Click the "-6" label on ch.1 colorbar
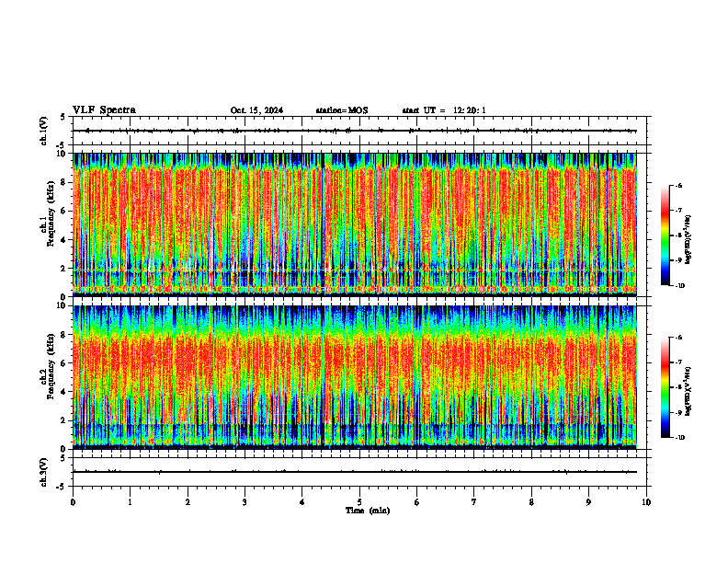Screen dimensions: 728x563 (x=679, y=185)
